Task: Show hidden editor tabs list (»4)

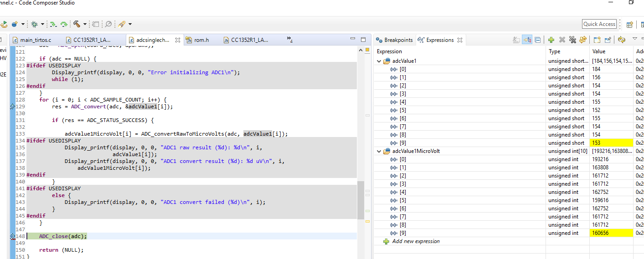Action: 290,40
